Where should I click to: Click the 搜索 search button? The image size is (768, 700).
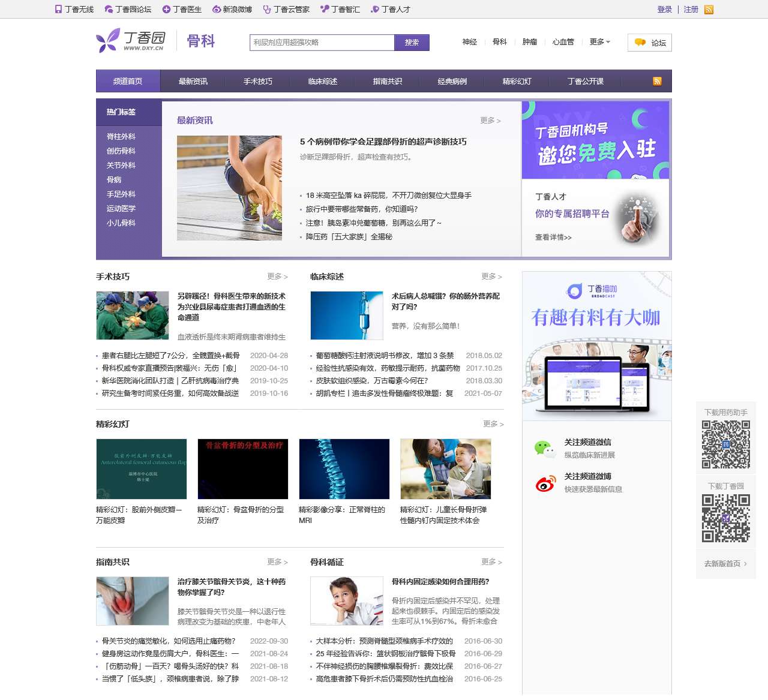tap(412, 43)
